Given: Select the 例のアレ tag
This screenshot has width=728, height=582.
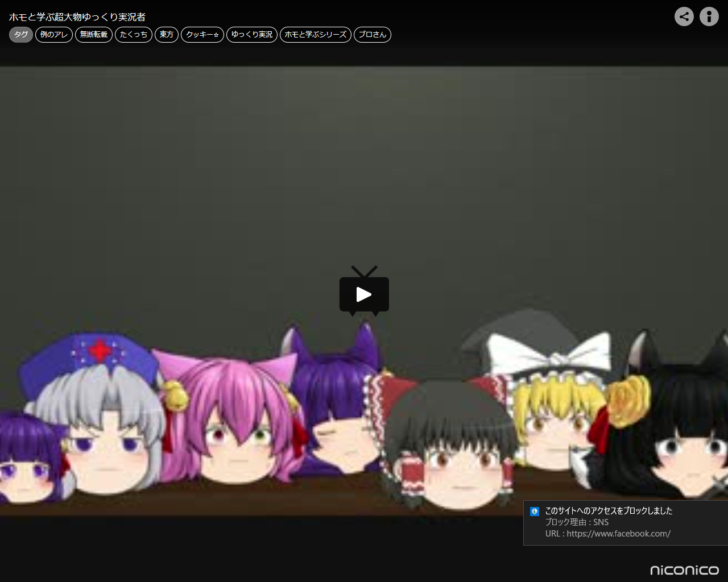Looking at the screenshot, I should [54, 35].
